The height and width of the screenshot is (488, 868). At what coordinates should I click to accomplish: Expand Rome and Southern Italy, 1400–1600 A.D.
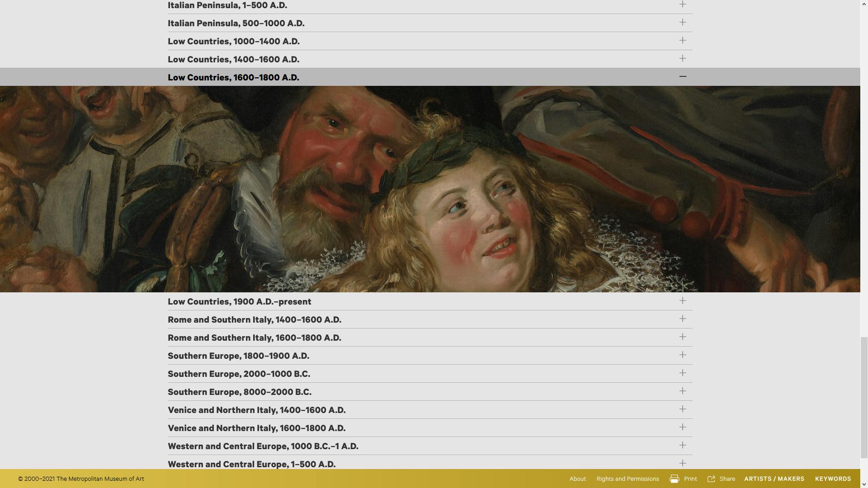tap(255, 319)
